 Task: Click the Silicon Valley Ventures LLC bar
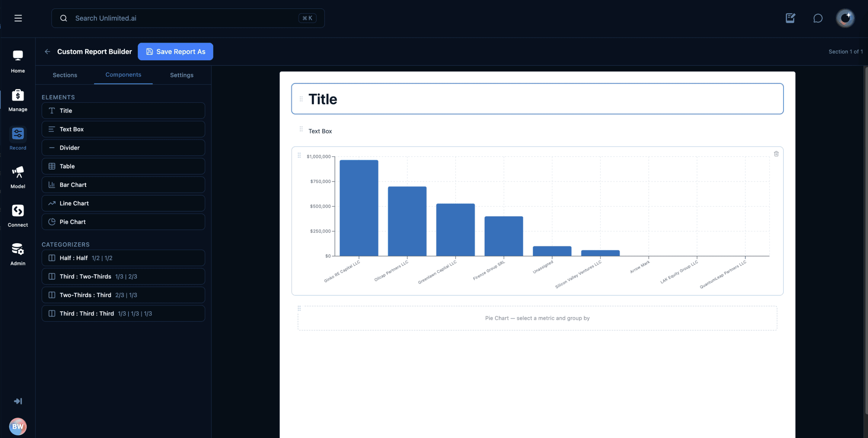point(600,253)
